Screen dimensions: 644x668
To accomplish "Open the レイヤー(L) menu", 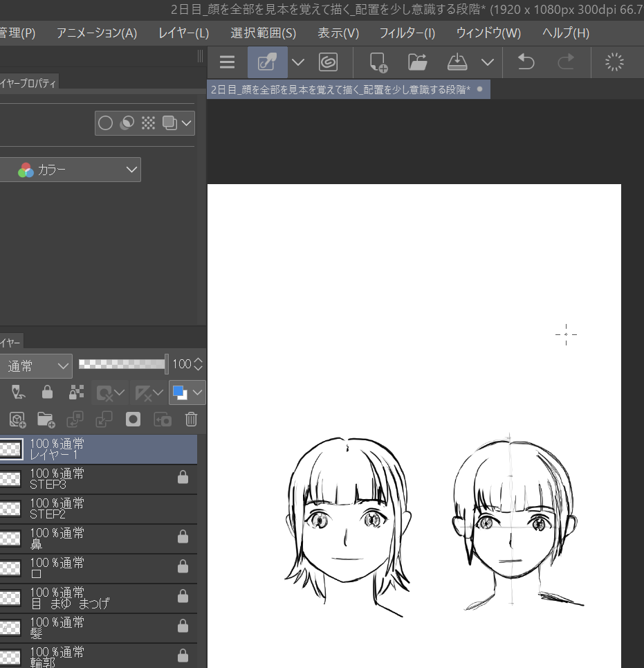I will click(183, 33).
